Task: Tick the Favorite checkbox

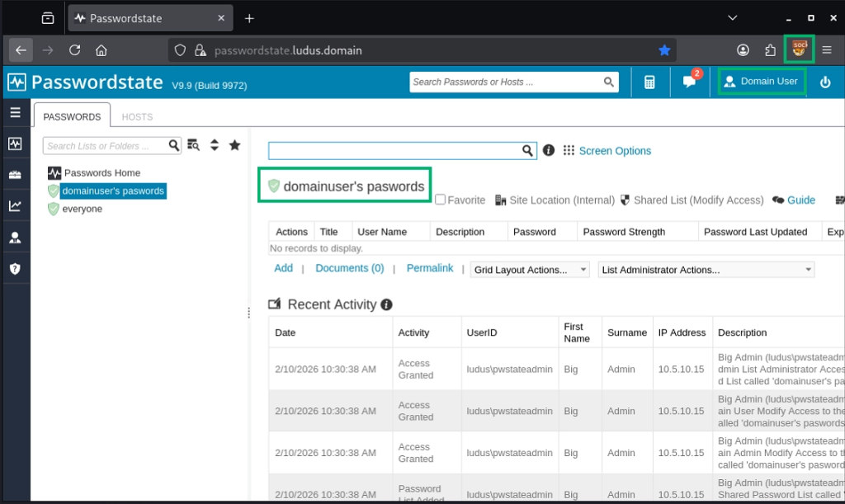Action: pos(441,200)
